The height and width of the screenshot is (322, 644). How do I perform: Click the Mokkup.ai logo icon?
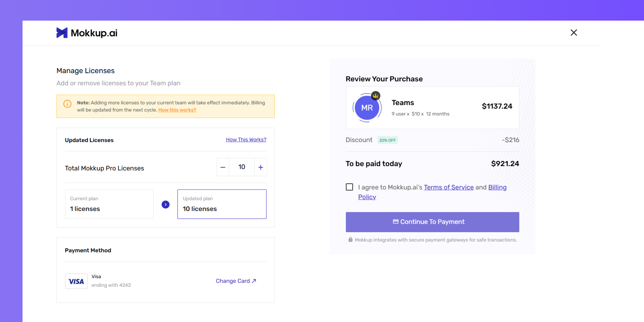[62, 33]
